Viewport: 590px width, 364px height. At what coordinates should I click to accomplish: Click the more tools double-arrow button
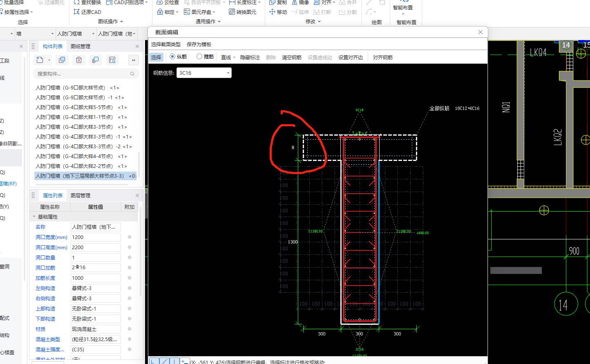[x=134, y=60]
